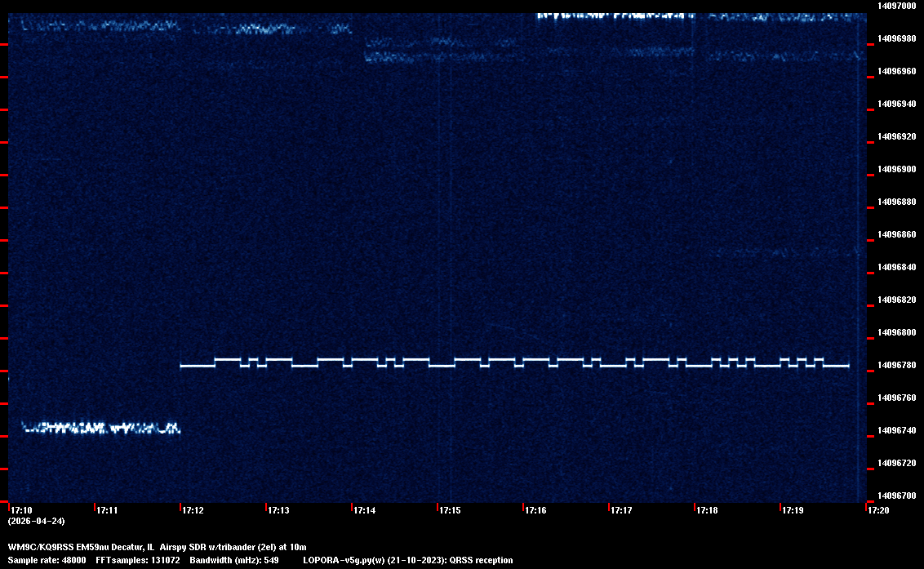The height and width of the screenshot is (569, 924).
Task: Click the LOPORA-v5g.py QRSS reception text
Action: pos(407,560)
